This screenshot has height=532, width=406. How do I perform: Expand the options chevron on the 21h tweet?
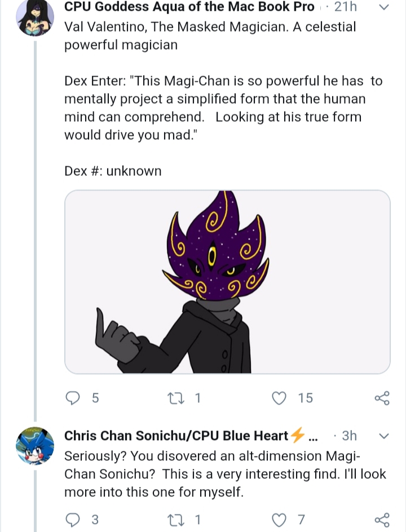click(383, 7)
